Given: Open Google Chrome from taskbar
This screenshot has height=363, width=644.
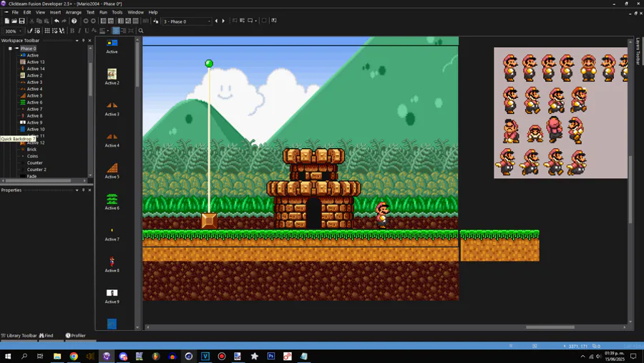Looking at the screenshot, I should [74, 356].
